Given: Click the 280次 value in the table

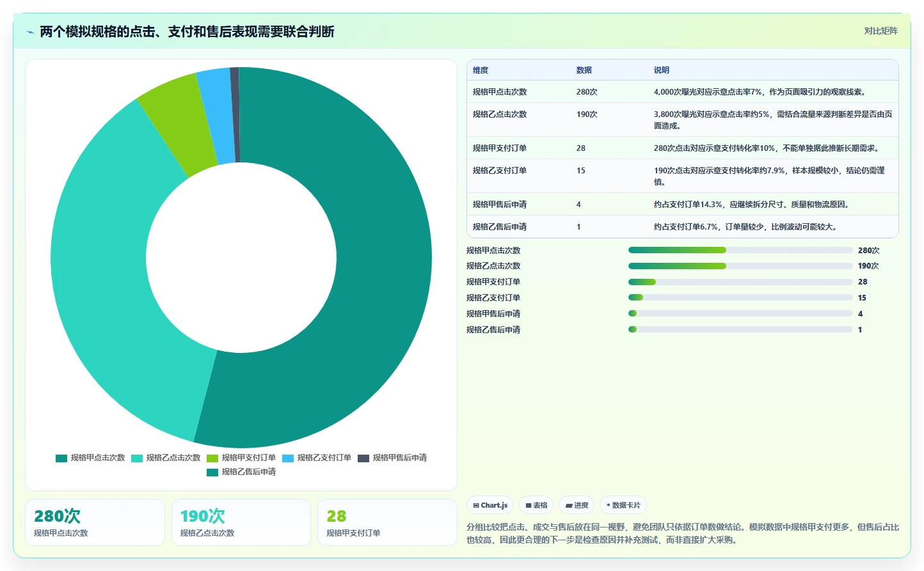Looking at the screenshot, I should point(587,92).
